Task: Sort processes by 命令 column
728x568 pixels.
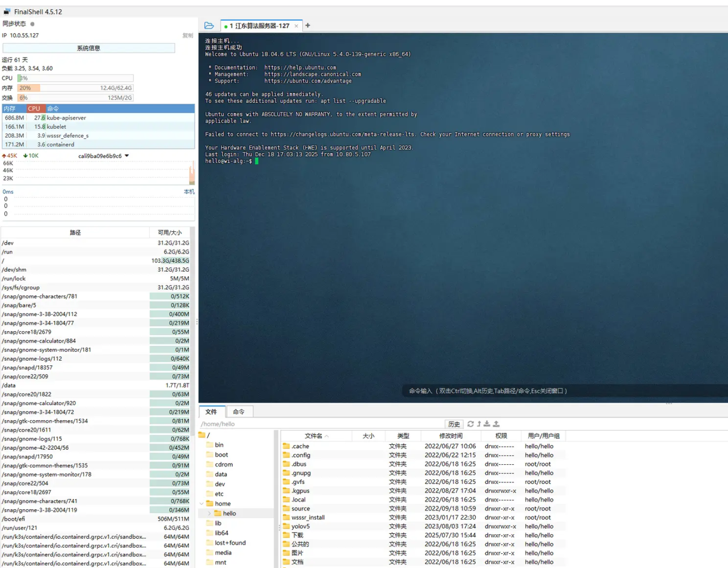Action: click(119, 109)
